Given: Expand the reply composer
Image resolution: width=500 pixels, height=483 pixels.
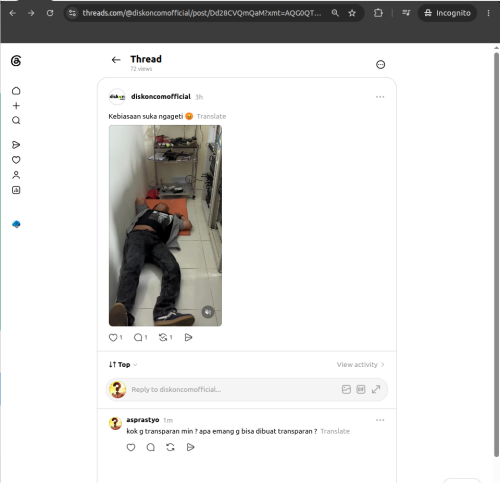Looking at the screenshot, I should [376, 389].
